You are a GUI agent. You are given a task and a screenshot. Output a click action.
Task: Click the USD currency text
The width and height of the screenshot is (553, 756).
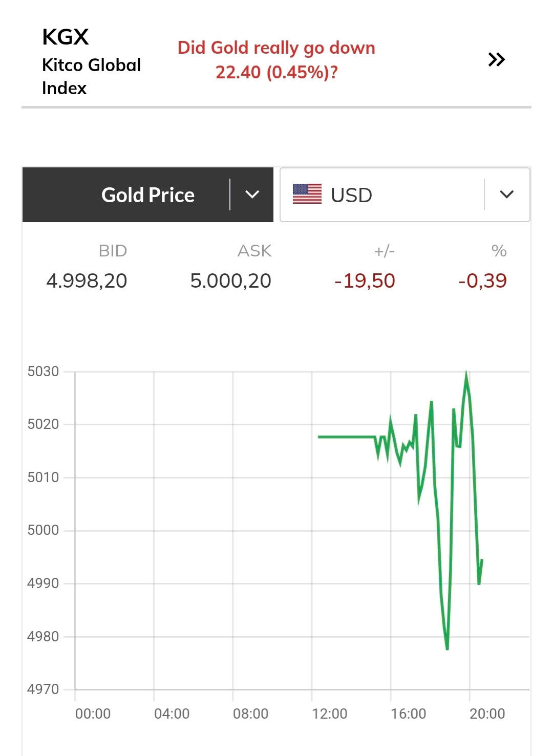tap(351, 195)
